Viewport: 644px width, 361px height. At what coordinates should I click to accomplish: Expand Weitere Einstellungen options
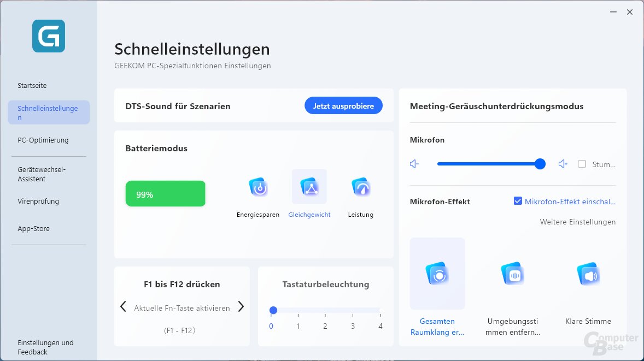click(x=577, y=222)
